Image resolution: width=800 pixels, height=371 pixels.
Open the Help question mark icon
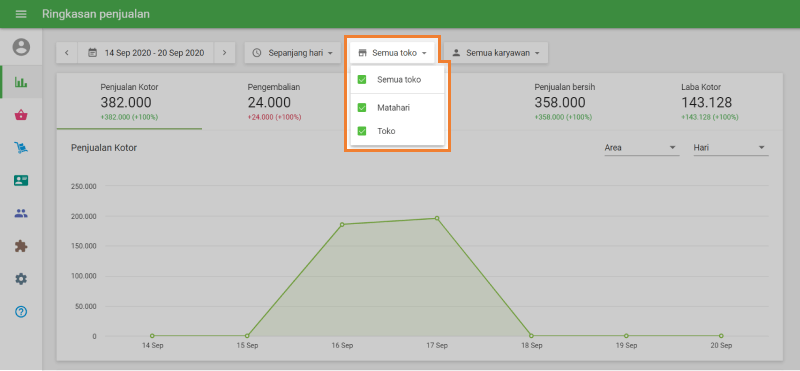click(x=21, y=312)
